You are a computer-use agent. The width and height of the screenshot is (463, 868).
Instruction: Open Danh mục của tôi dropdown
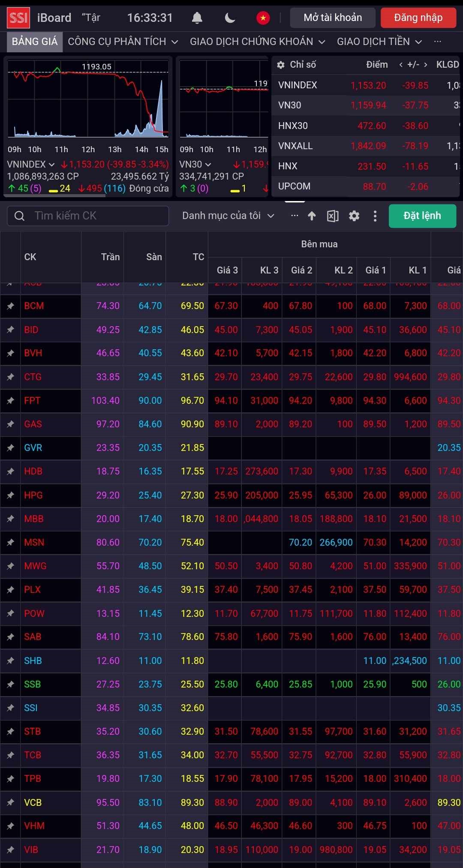(x=228, y=216)
